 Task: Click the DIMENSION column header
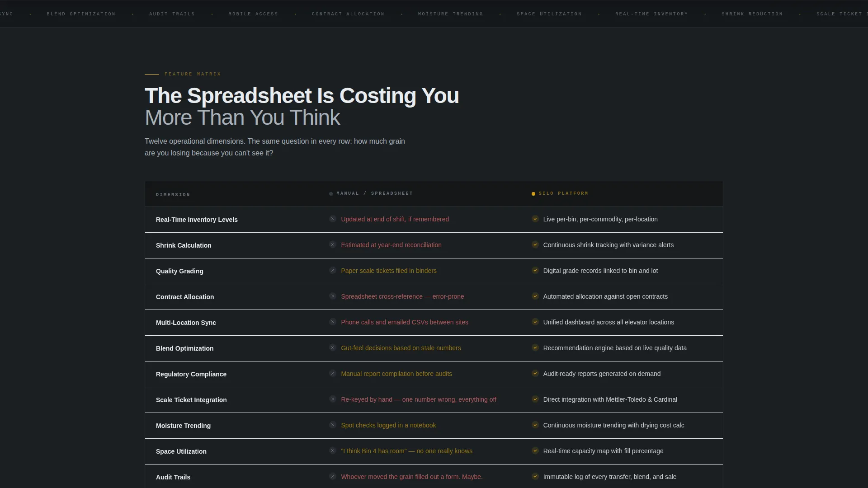(173, 195)
